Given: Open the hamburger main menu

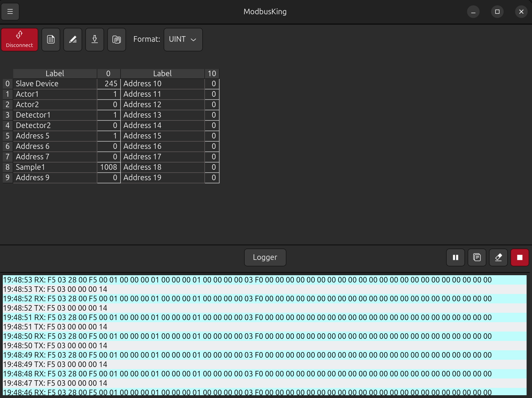Looking at the screenshot, I should 10,11.
